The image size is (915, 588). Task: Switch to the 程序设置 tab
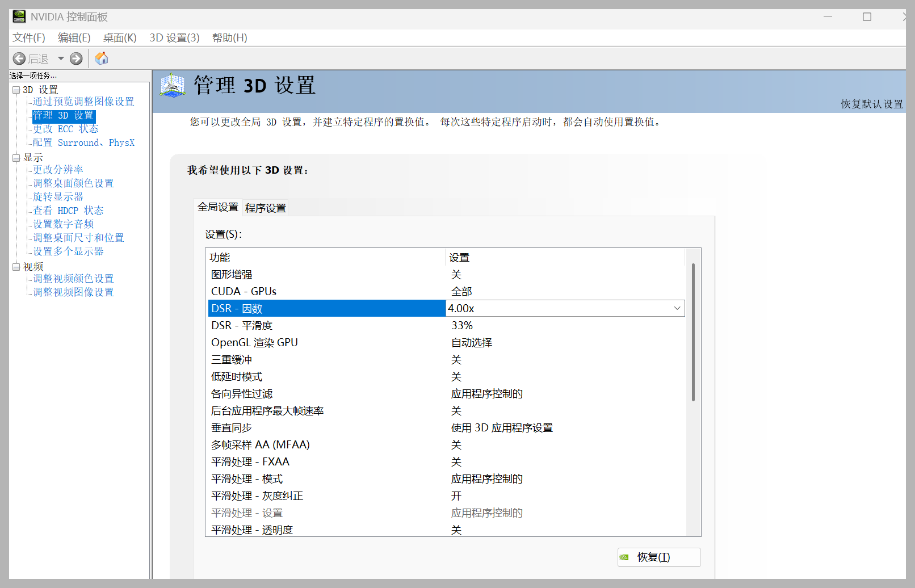[x=266, y=208]
